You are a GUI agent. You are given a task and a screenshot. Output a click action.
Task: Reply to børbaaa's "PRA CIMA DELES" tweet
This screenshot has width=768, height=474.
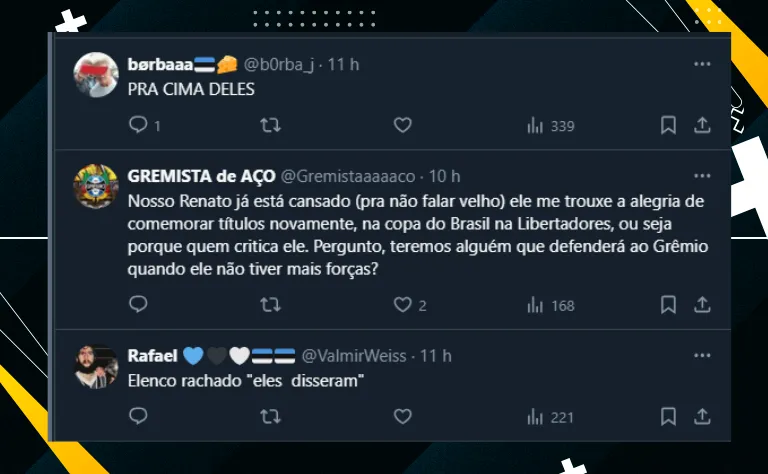coord(139,126)
